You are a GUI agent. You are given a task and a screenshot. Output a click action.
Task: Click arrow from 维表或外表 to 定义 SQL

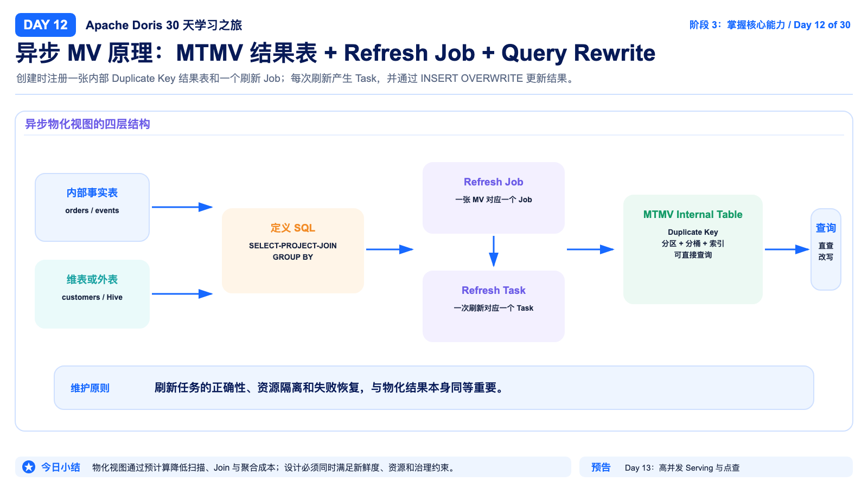click(182, 294)
